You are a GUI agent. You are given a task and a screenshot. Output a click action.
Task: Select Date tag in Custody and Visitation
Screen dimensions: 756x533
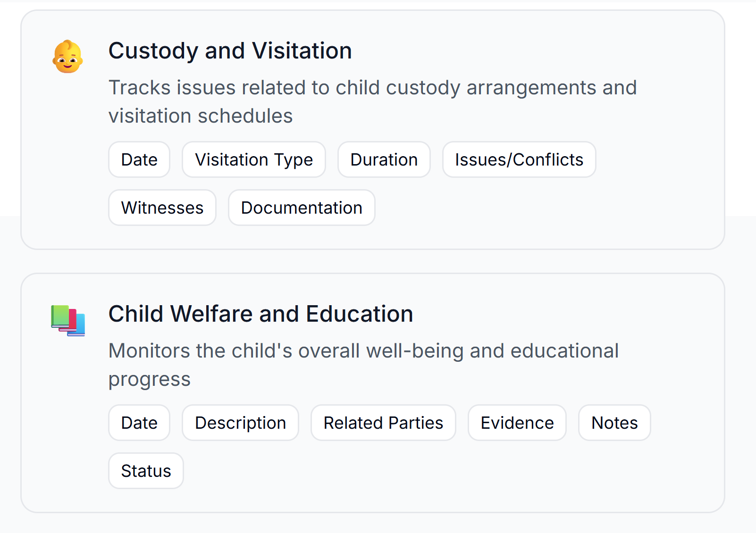(x=139, y=159)
